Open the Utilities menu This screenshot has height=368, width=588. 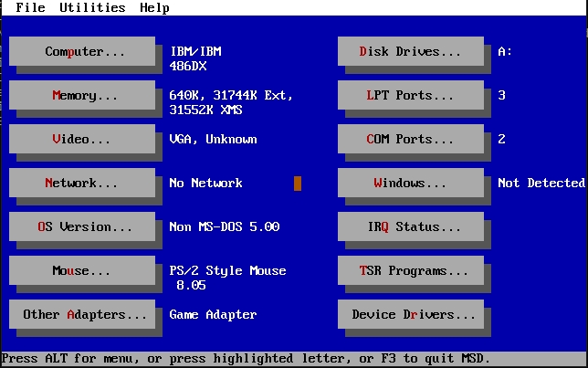[x=92, y=7]
